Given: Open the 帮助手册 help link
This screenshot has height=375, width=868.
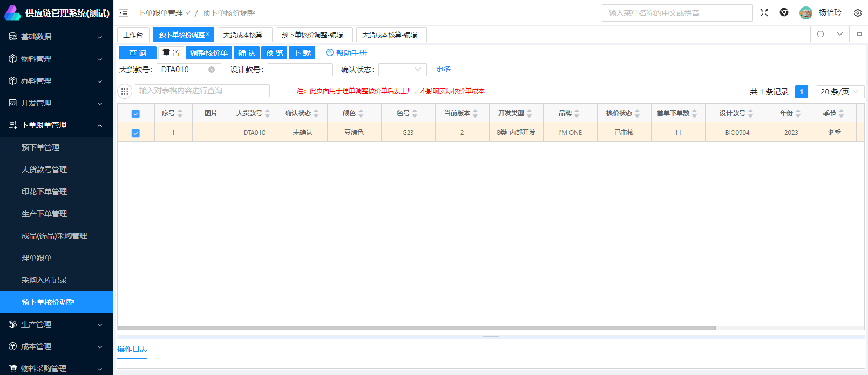Looking at the screenshot, I should [346, 53].
